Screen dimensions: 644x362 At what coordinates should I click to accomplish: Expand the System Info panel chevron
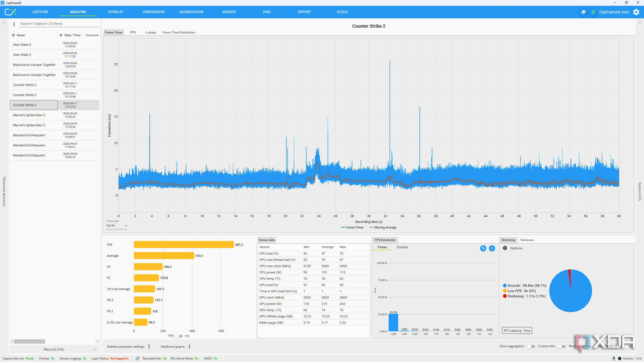pos(640,23)
